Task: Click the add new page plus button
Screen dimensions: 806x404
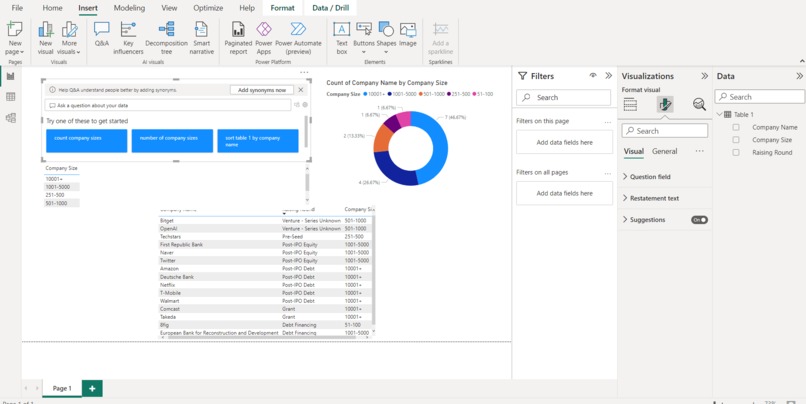Action: coord(92,389)
